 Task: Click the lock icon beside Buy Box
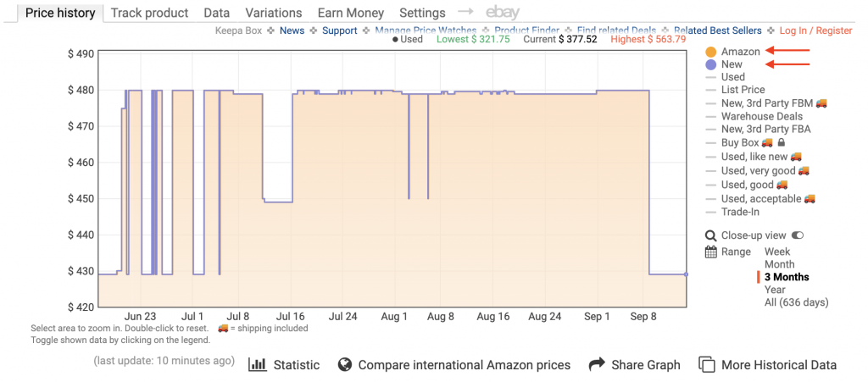pos(781,143)
